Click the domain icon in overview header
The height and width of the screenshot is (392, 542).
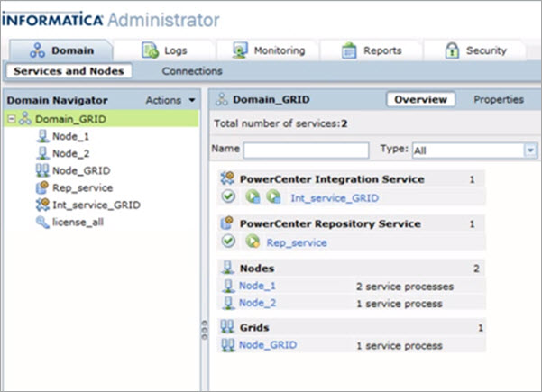click(222, 99)
